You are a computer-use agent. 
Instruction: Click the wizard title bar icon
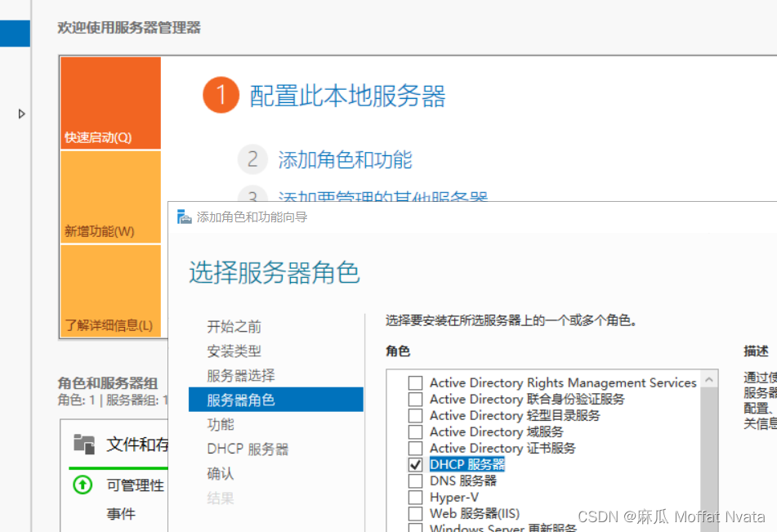pyautogui.click(x=184, y=217)
